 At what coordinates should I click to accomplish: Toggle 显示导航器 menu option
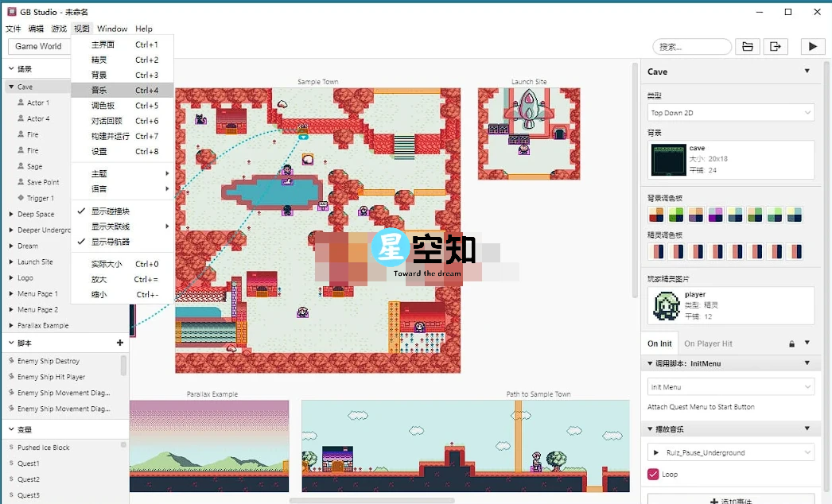110,242
